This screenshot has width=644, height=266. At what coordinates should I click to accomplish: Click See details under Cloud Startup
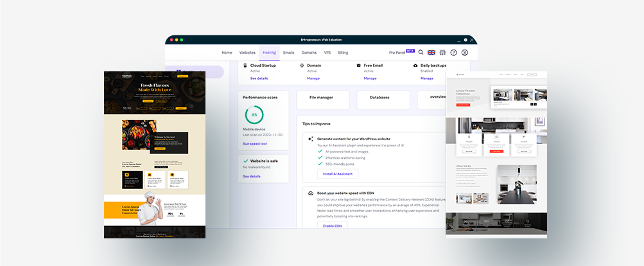pyautogui.click(x=259, y=78)
